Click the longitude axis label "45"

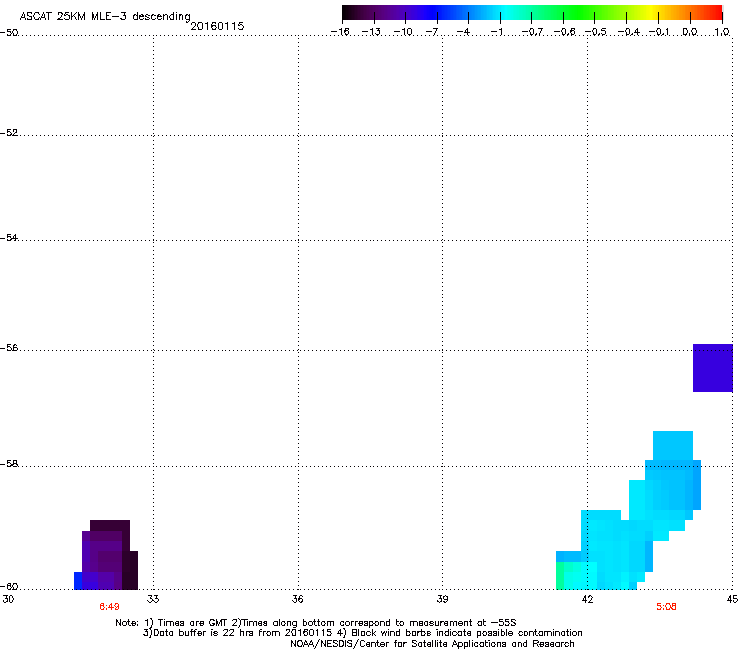point(732,599)
